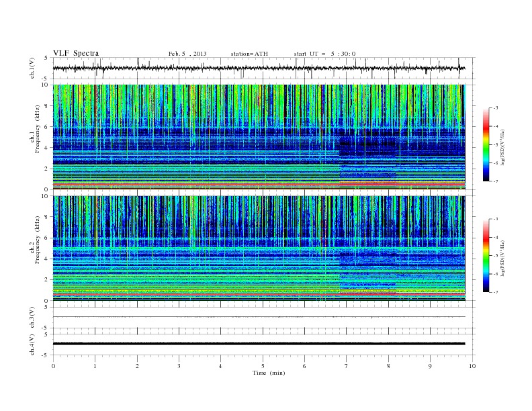
Task: Click the ch.2 frequency spectrogram panel
Action: point(259,248)
